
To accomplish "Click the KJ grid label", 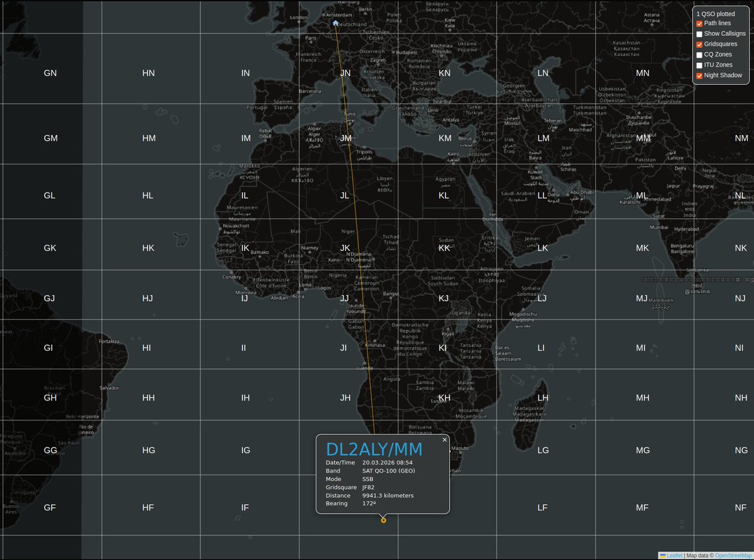I will coord(444,298).
